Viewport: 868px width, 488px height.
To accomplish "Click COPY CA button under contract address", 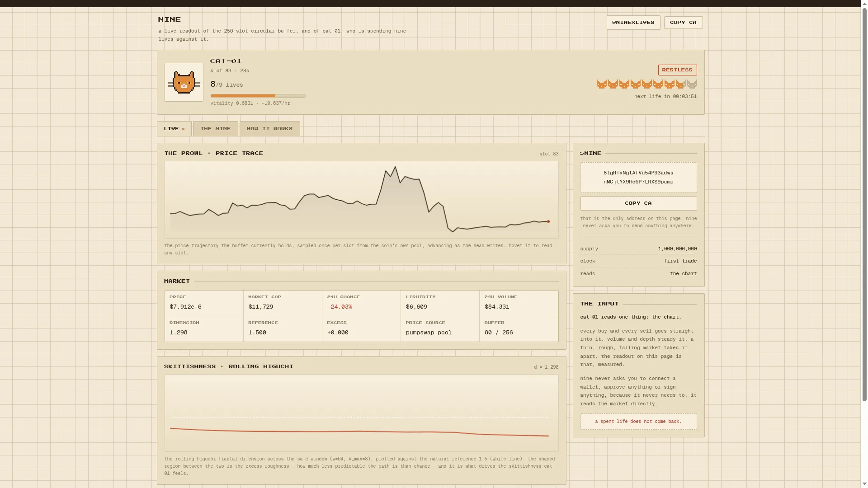I will coord(638,203).
